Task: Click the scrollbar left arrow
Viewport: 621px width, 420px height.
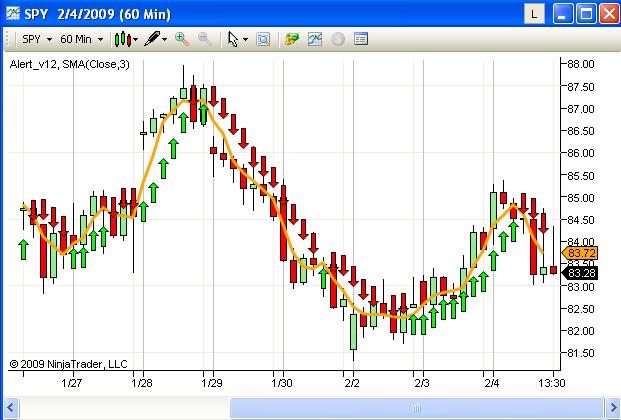Action: tap(11, 408)
